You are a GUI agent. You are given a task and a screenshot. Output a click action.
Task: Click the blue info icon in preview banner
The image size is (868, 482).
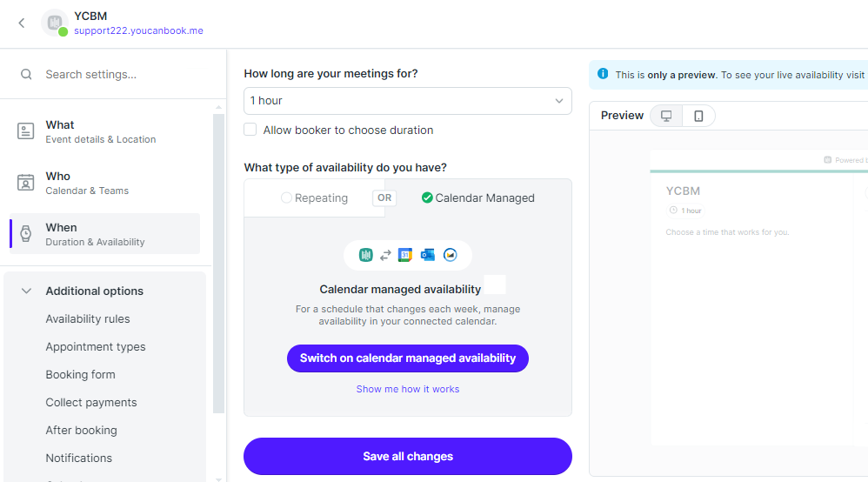click(603, 74)
